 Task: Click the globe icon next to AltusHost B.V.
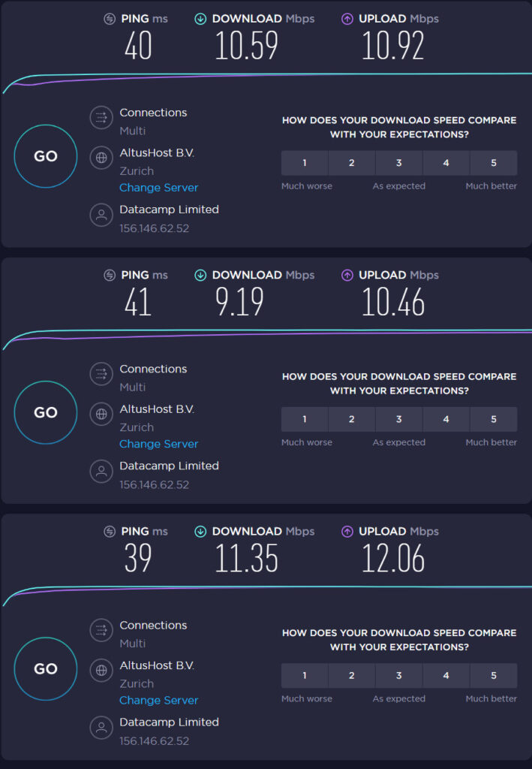[x=101, y=157]
